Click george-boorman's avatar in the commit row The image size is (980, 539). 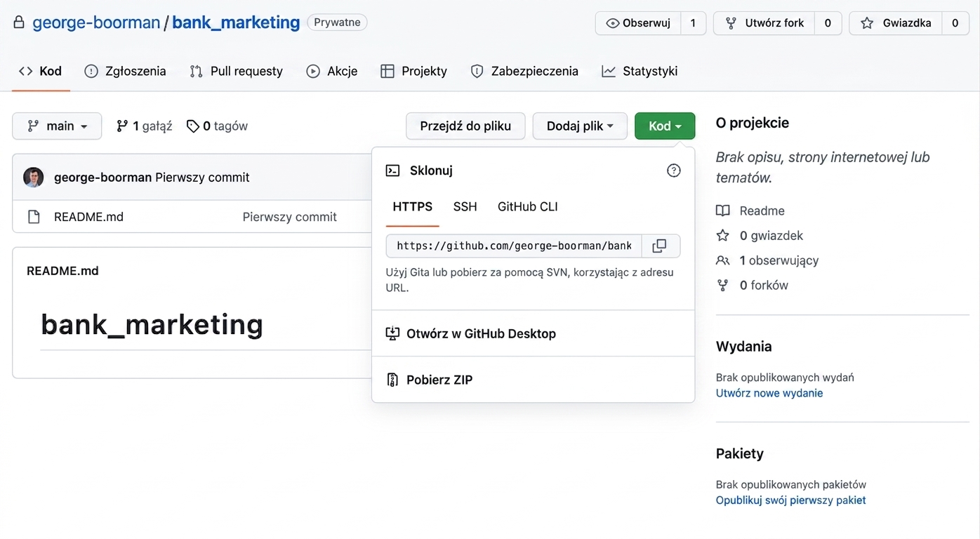(34, 178)
